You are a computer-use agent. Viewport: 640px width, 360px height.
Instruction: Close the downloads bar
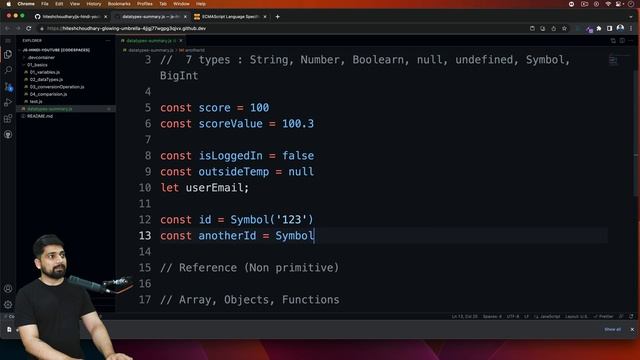pyautogui.click(x=632, y=329)
